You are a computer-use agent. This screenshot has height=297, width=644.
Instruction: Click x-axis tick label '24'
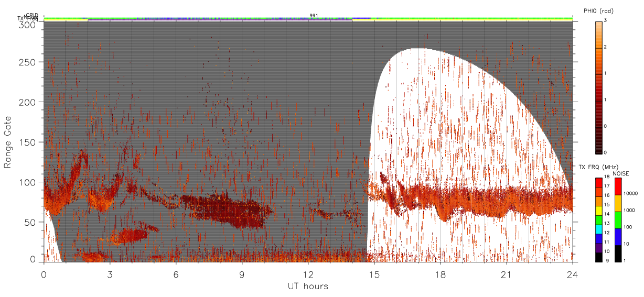572,274
